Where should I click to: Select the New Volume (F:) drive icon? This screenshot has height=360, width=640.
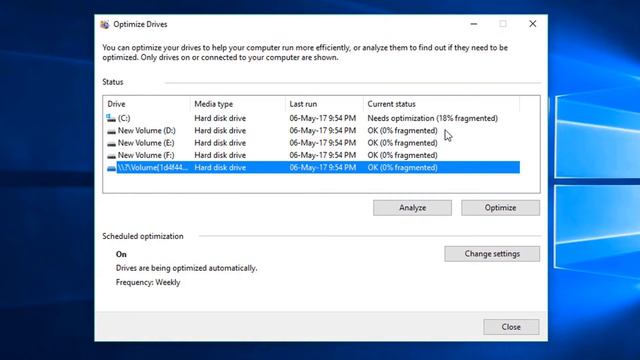coord(111,156)
